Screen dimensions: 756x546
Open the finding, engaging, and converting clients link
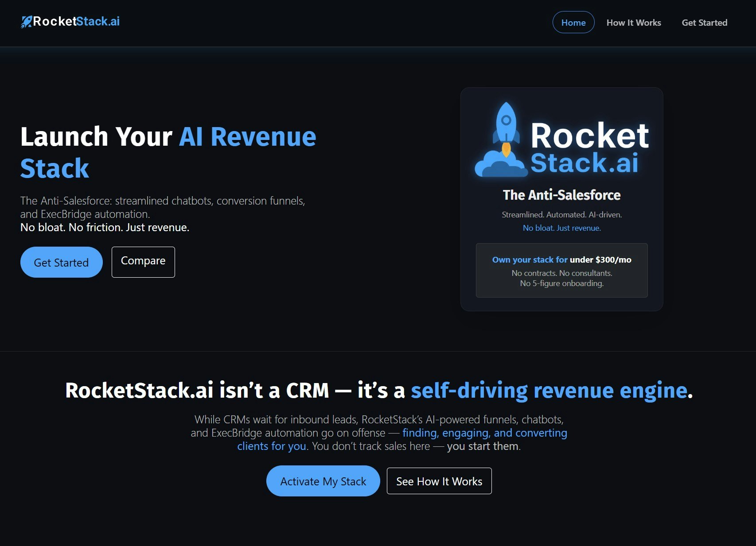[x=484, y=433]
